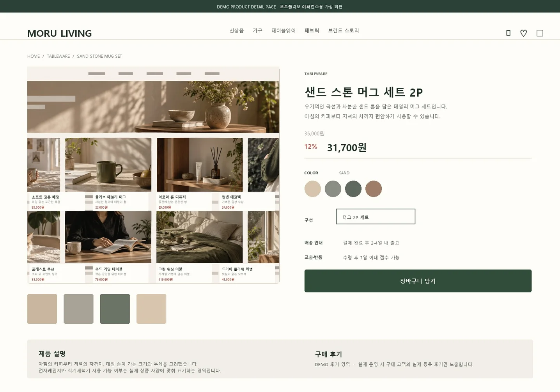Image resolution: width=560 pixels, height=392 pixels.
Task: Click the SAND STONE MUG SET breadcrumb
Action: coord(99,56)
